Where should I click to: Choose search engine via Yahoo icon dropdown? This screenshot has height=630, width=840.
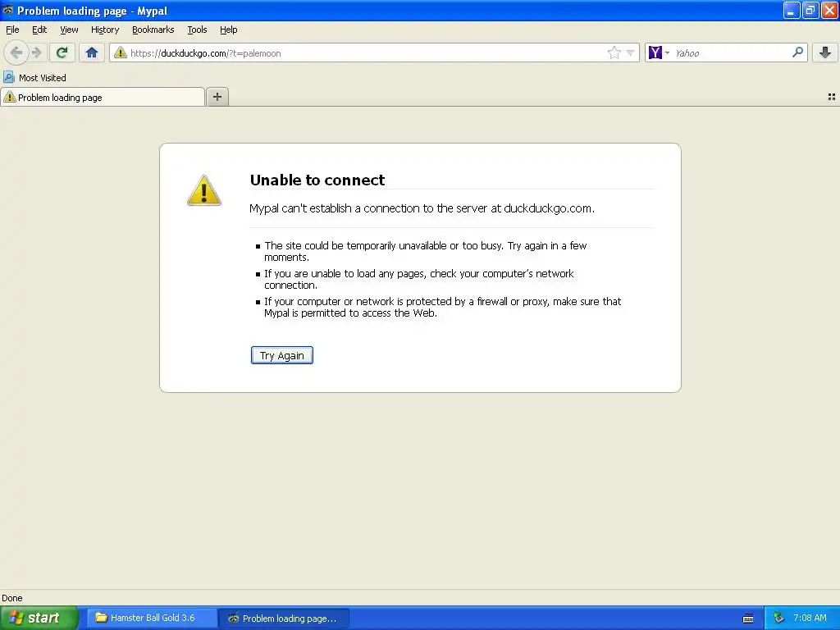[x=659, y=52]
